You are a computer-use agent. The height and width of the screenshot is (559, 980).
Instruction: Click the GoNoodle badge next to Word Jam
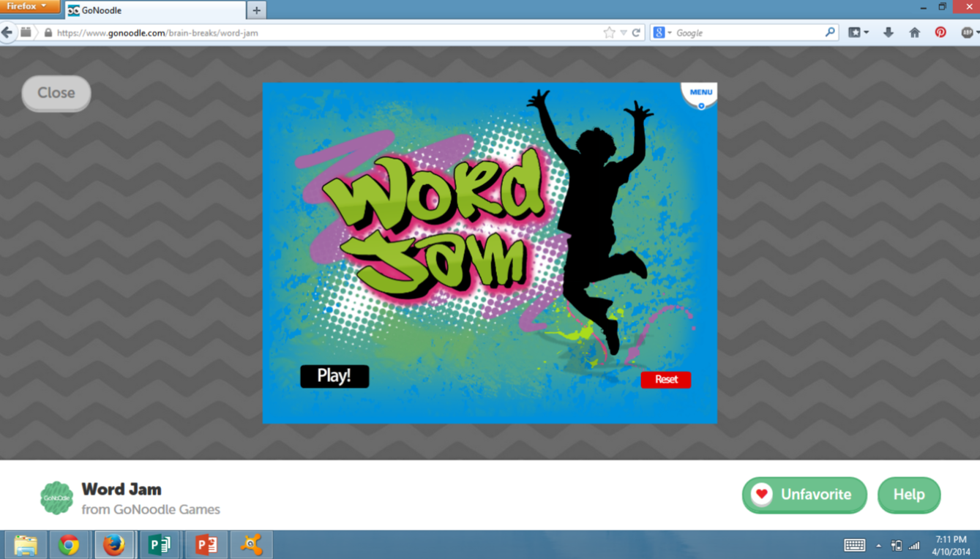point(56,496)
